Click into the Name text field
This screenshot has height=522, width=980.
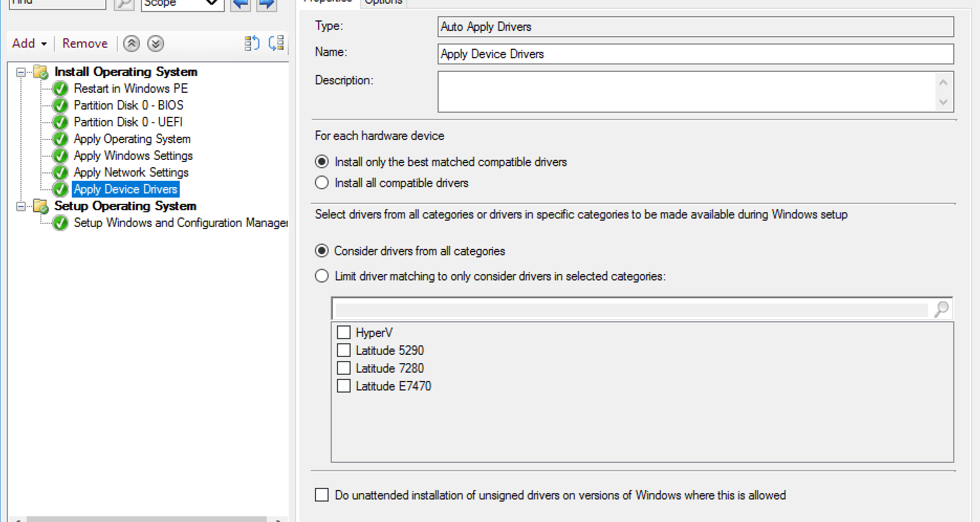695,54
